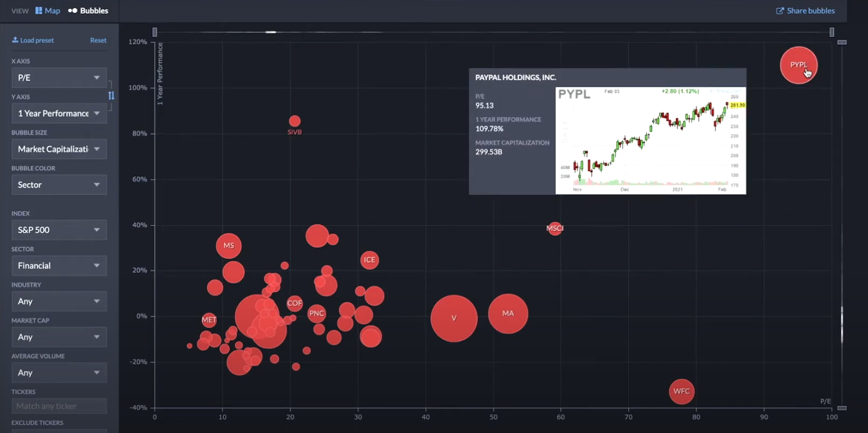Click the load preset upload icon
Viewport: 868px width, 433px height.
point(15,40)
